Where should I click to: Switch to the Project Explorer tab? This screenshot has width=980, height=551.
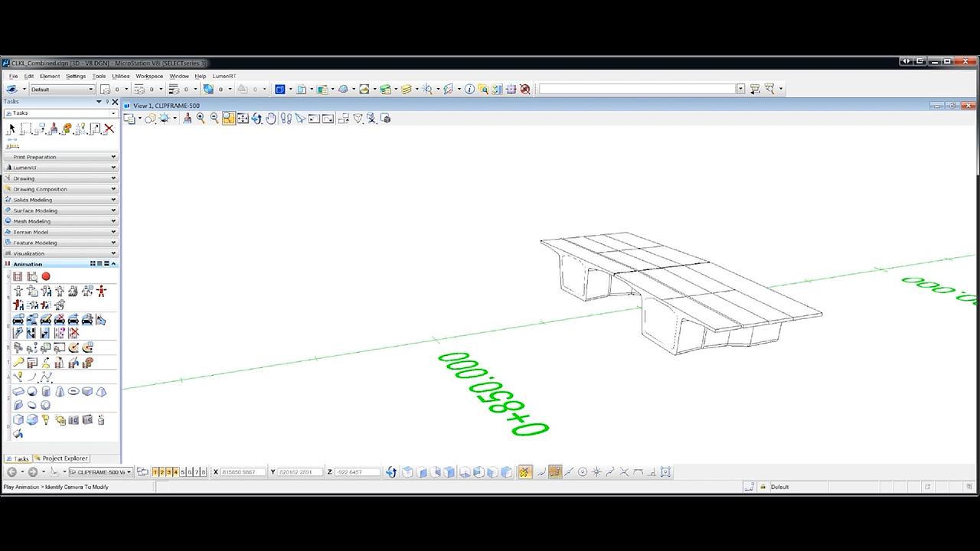point(61,458)
